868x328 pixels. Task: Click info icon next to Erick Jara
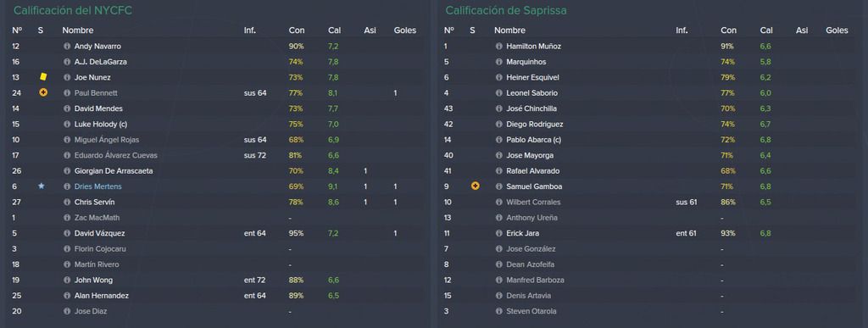(498, 233)
